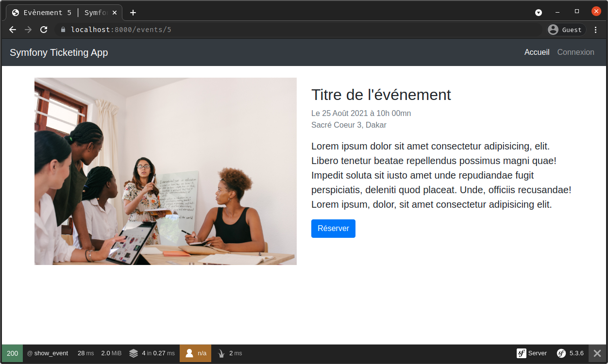Open the cache layers profiler icon
This screenshot has width=608, height=364.
134,353
